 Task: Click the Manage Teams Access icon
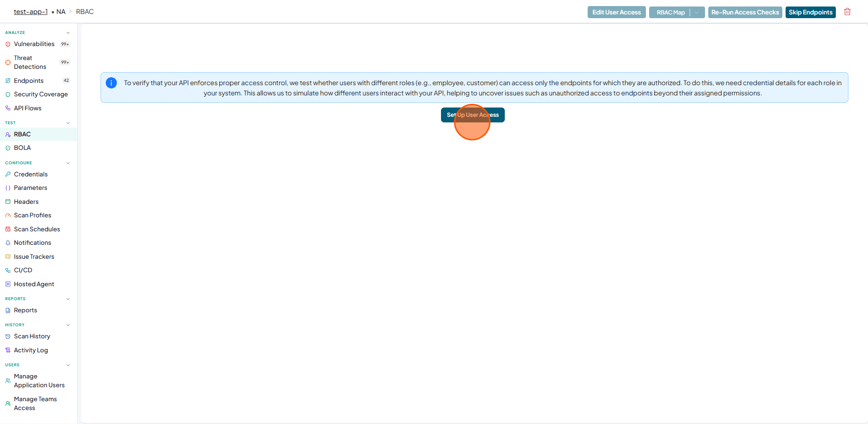pos(8,404)
